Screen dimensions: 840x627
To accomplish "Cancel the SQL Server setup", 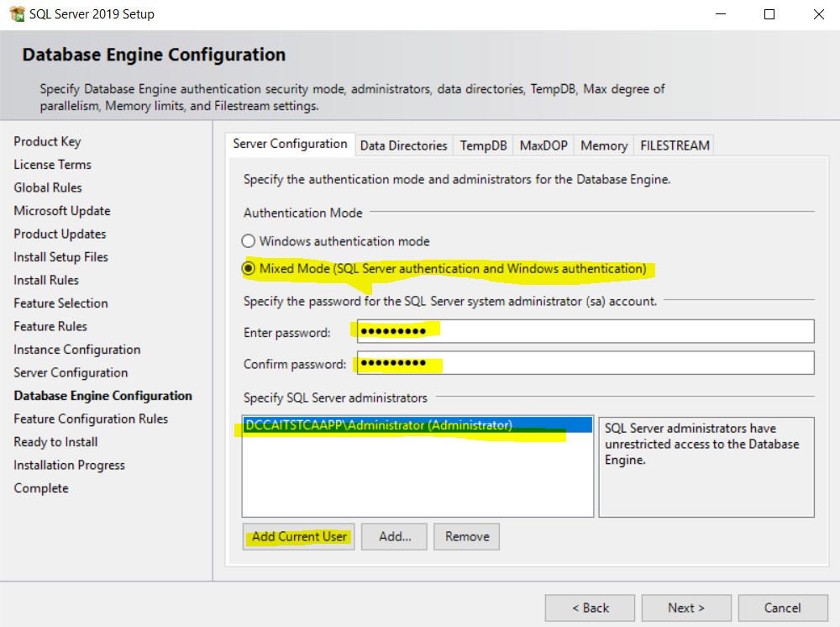I will pyautogui.click(x=783, y=608).
